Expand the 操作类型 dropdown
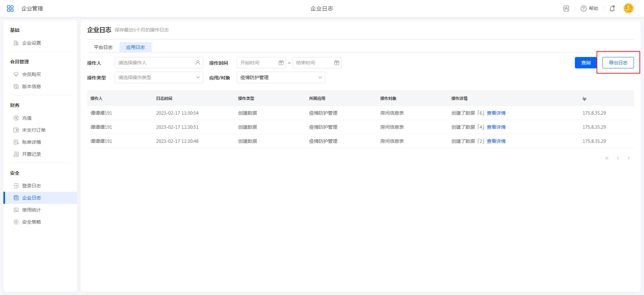The width and height of the screenshot is (644, 295). 198,77
